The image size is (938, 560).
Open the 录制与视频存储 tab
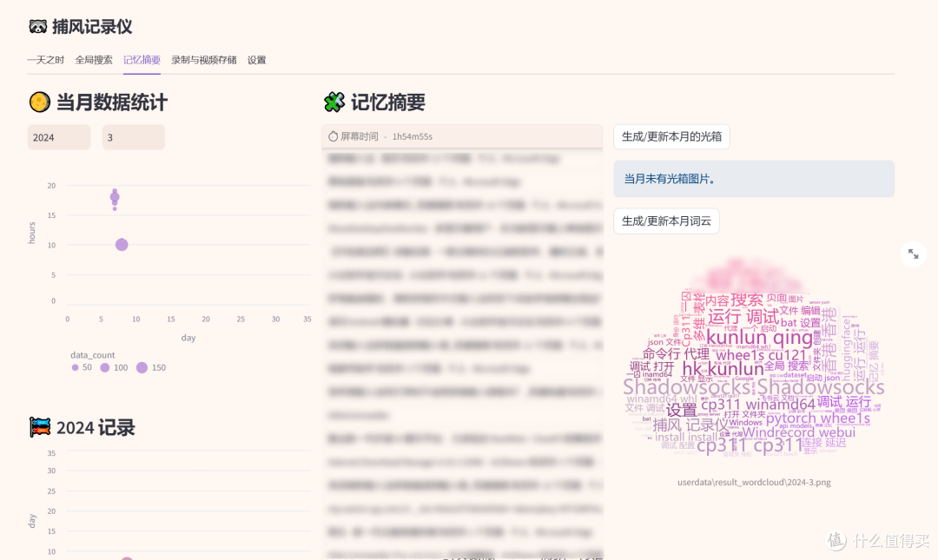click(204, 60)
